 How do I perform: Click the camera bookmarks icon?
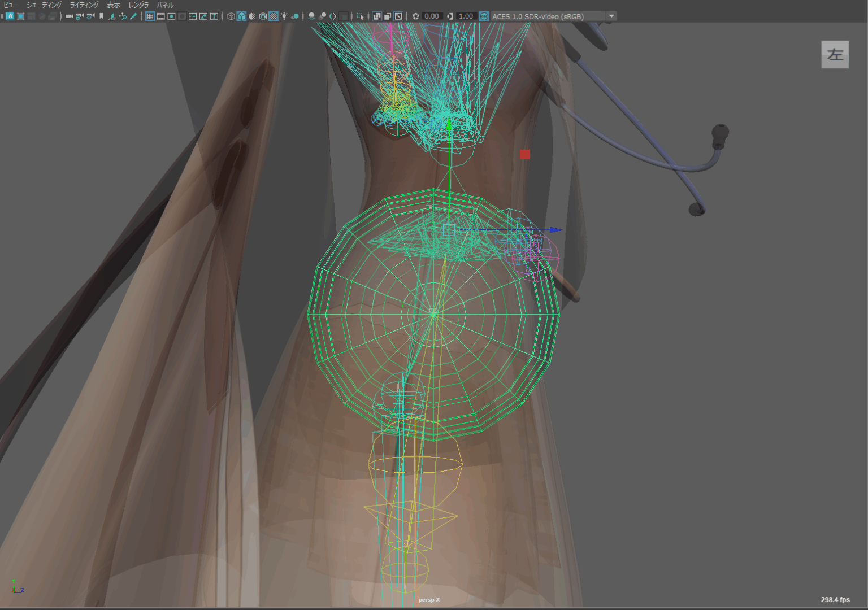pyautogui.click(x=101, y=16)
